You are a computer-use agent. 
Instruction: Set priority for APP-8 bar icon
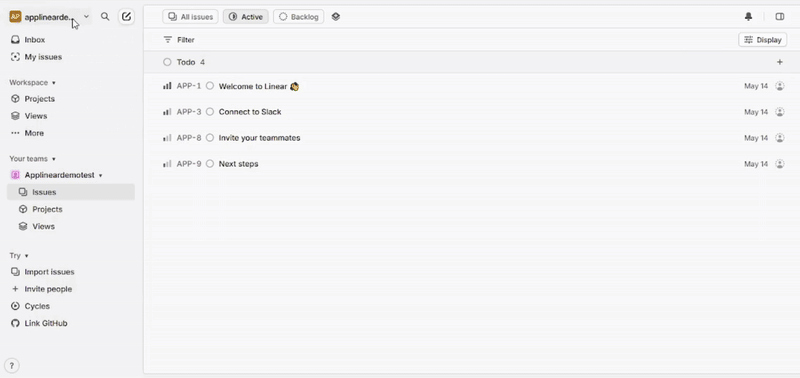(167, 138)
